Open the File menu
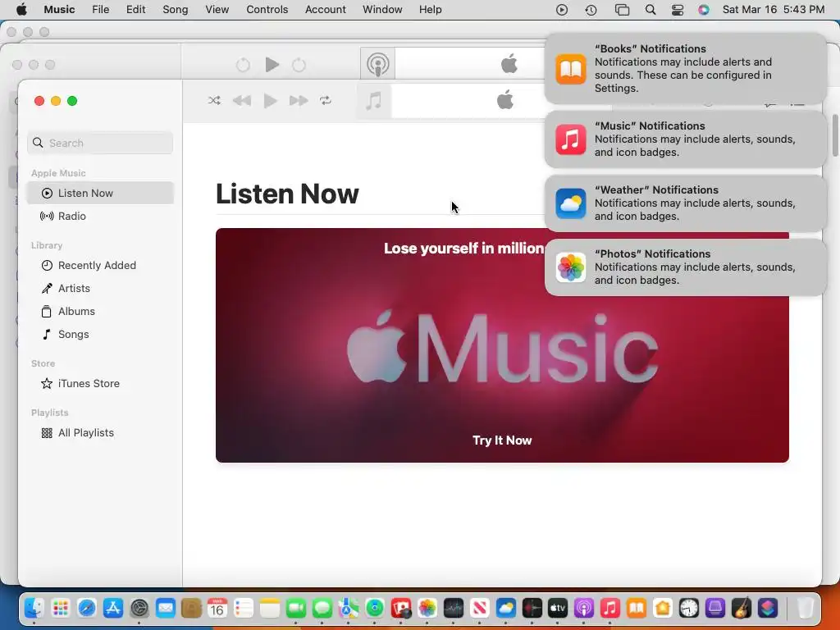Viewport: 840px width, 630px height. [x=100, y=10]
